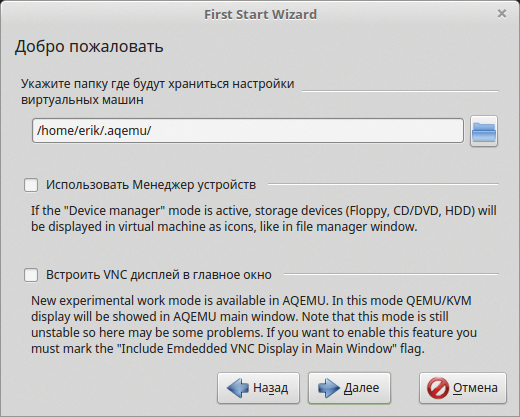Screen dimensions: 520x417
Task: Click the experimental VNC mode description paragraph
Action: point(254,325)
